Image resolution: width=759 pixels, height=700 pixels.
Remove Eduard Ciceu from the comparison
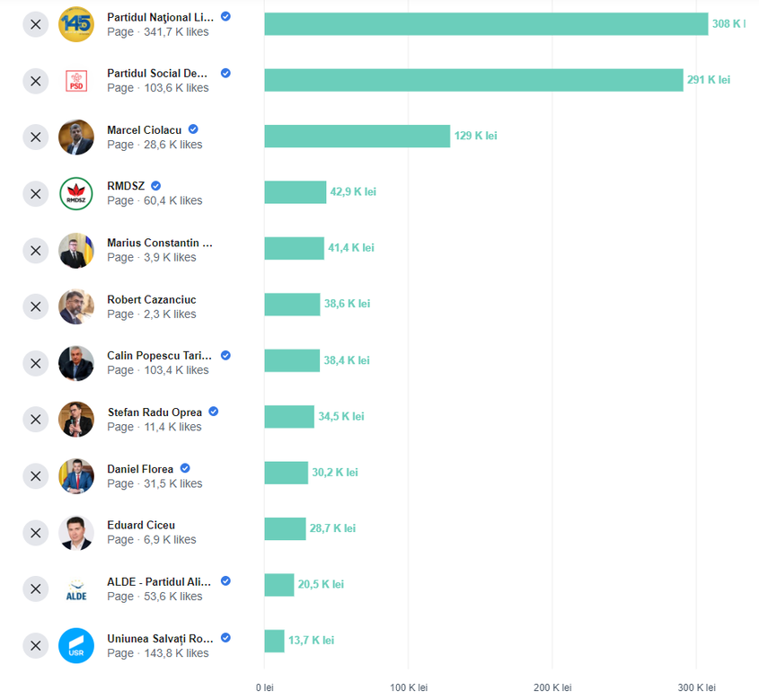tap(35, 533)
